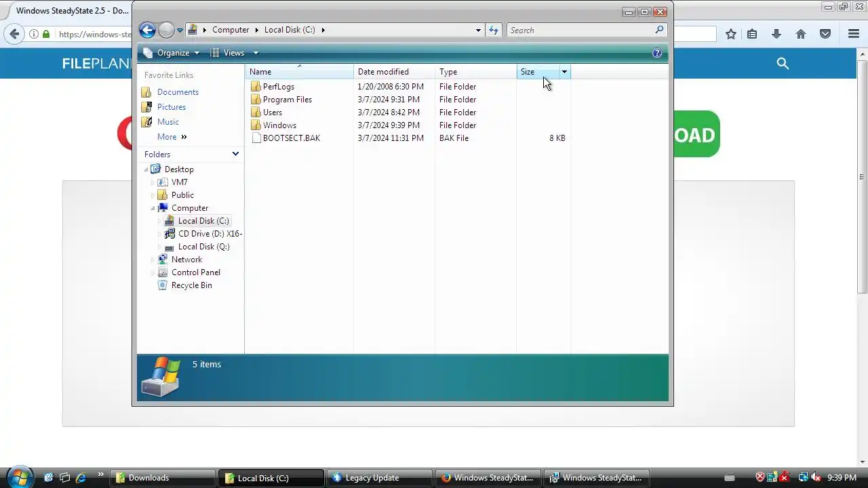Select Local Disk (C:) in address breadcrumb
Viewport: 868px width, 488px height.
click(290, 30)
